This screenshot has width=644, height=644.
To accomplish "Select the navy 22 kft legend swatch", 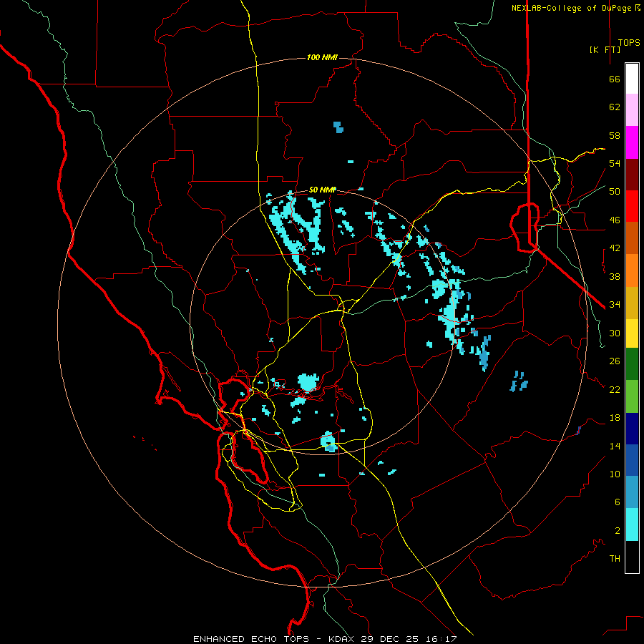I will click(632, 429).
